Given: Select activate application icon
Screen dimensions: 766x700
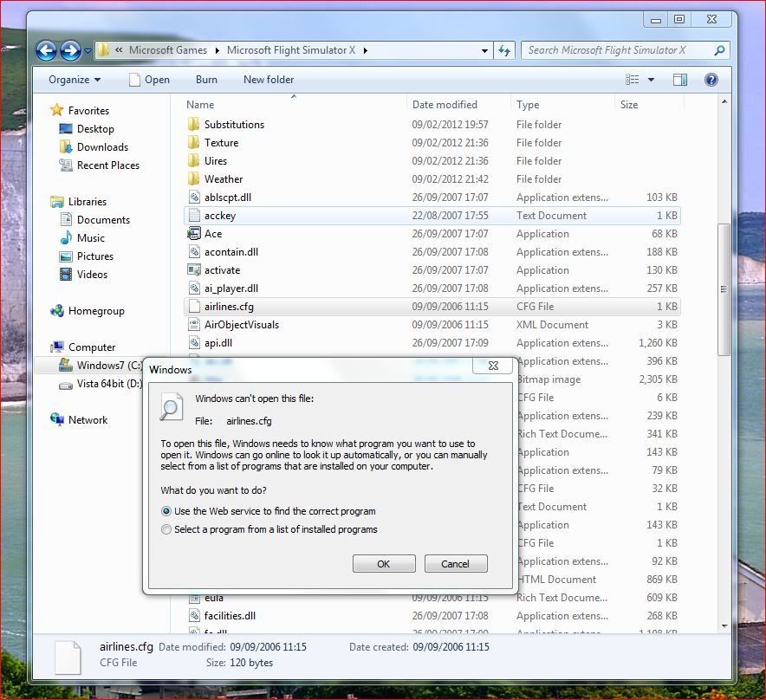Looking at the screenshot, I should [x=194, y=269].
